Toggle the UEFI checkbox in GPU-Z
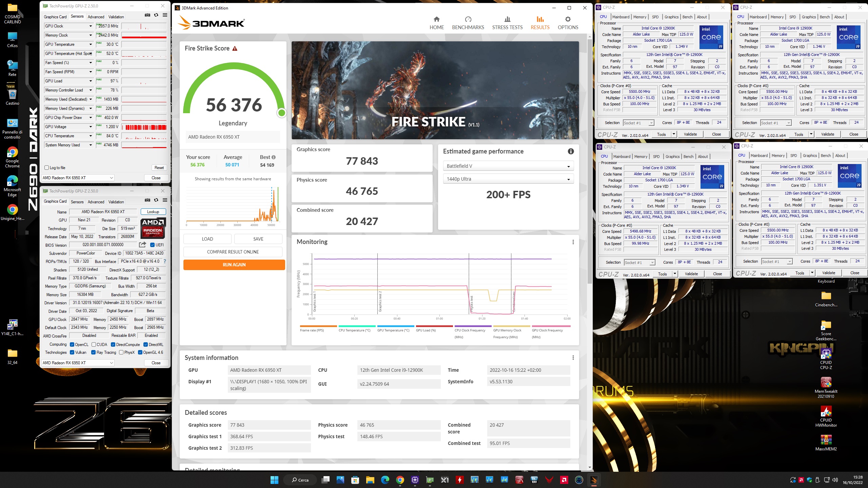This screenshot has height=488, width=868. click(x=153, y=245)
